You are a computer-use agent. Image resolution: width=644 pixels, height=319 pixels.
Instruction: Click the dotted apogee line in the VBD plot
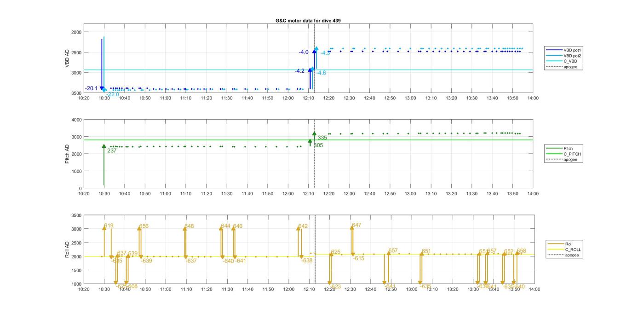[314, 58]
